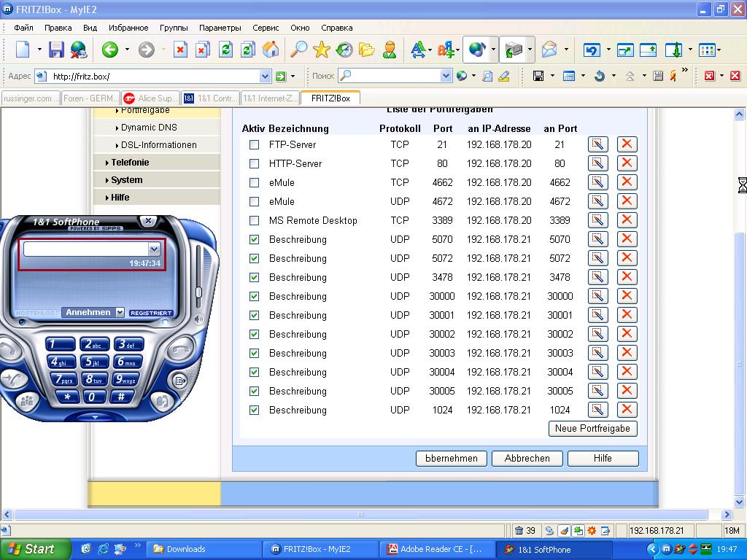Enable the MS Remote Desktop checkbox

click(x=255, y=220)
